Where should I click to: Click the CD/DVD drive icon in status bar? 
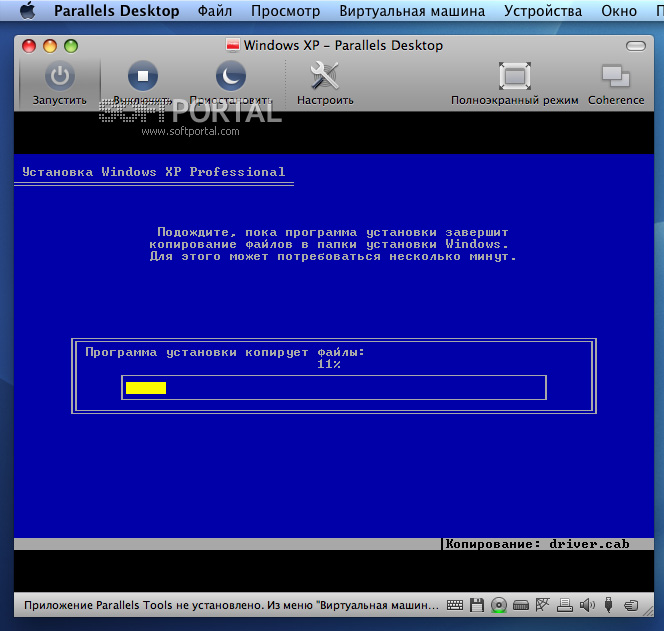pos(499,606)
